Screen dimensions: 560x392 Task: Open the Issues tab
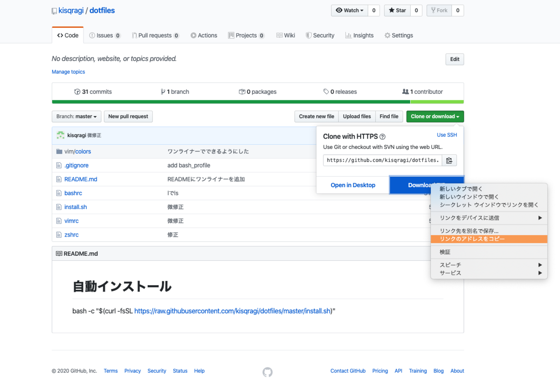pyautogui.click(x=105, y=35)
